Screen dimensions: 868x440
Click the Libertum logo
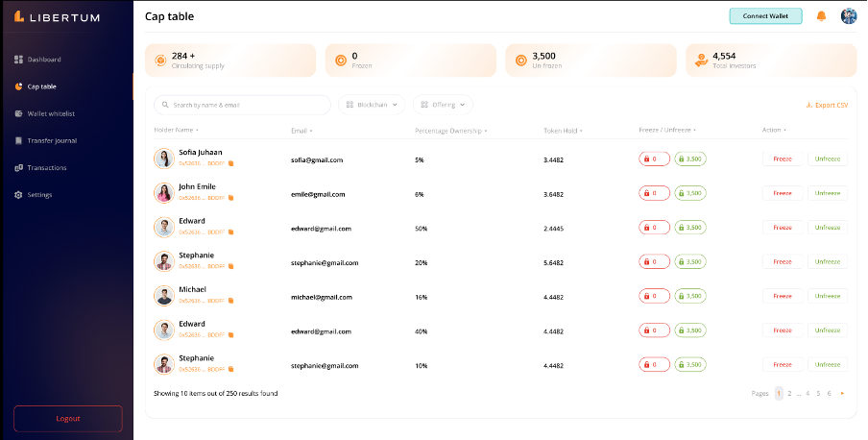[x=57, y=16]
